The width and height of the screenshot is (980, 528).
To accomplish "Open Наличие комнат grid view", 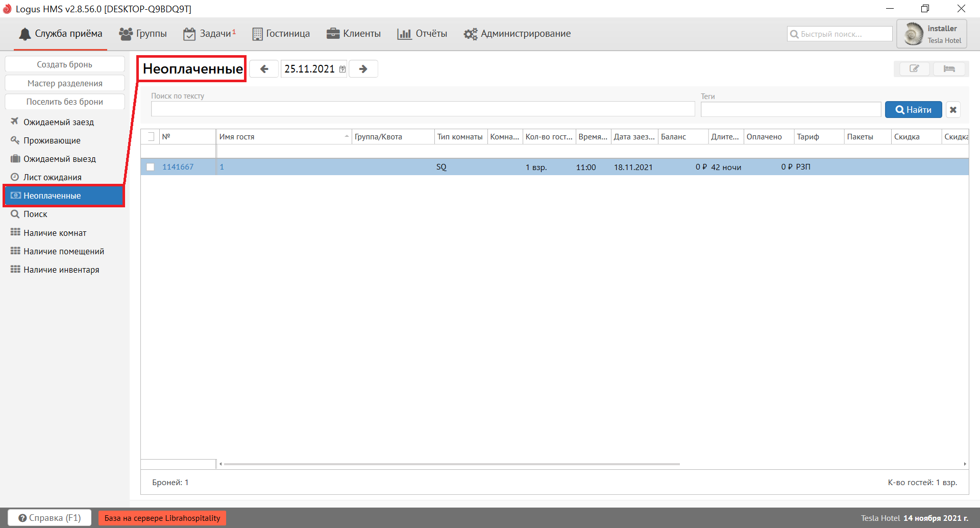I will pos(55,233).
